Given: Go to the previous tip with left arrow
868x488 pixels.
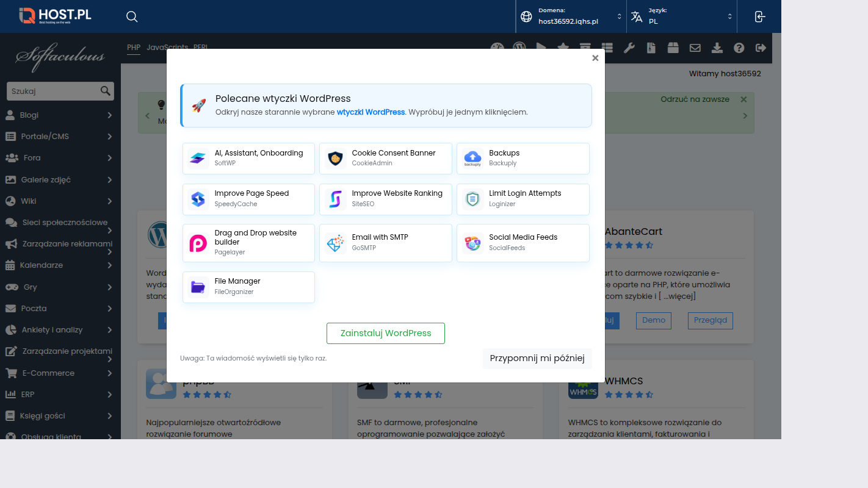Looking at the screenshot, I should point(147,116).
